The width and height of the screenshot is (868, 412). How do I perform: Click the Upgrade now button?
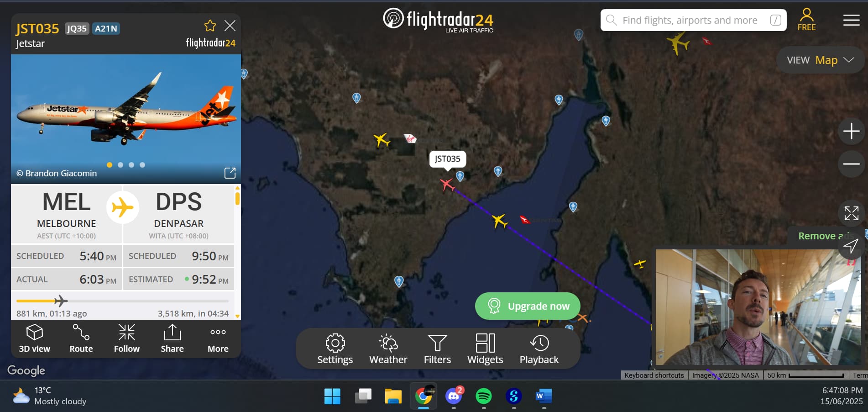pos(528,306)
